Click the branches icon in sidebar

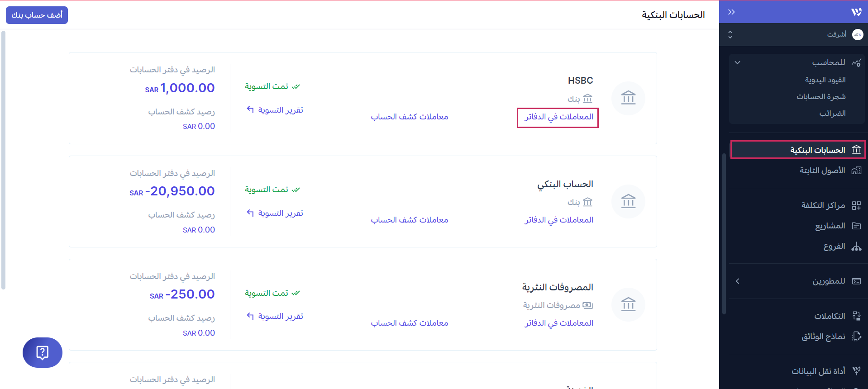pos(856,247)
